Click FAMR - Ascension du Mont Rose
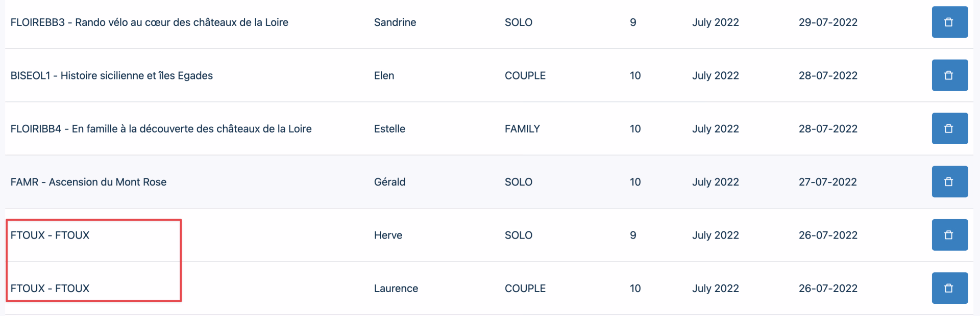 pyautogui.click(x=88, y=182)
